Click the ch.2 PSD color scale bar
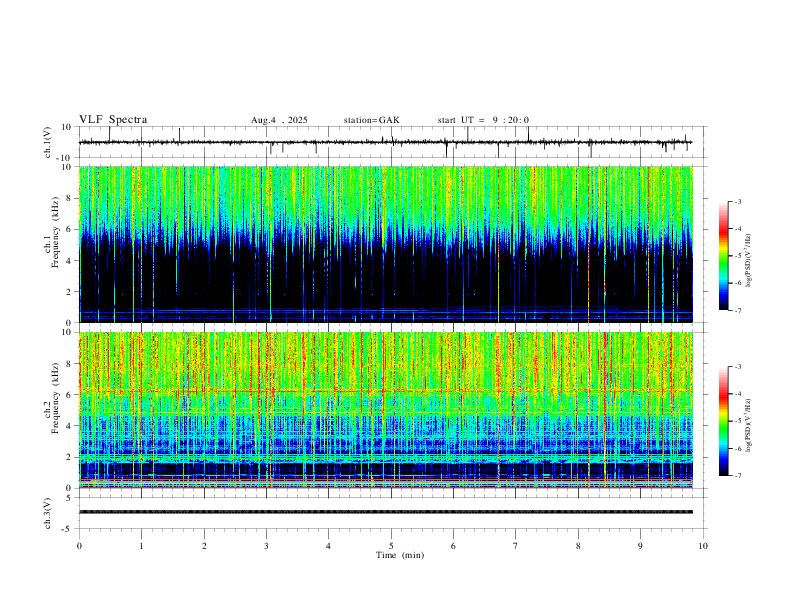792x612 pixels. pyautogui.click(x=724, y=421)
